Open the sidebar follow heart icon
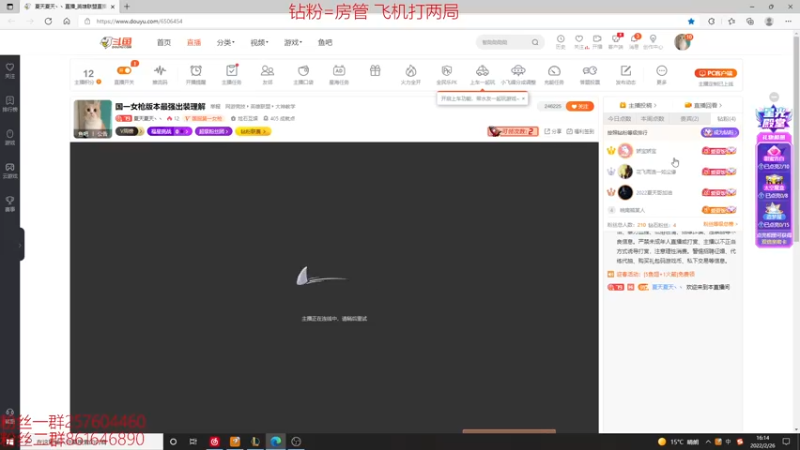This screenshot has height=450, width=800. click(10, 67)
